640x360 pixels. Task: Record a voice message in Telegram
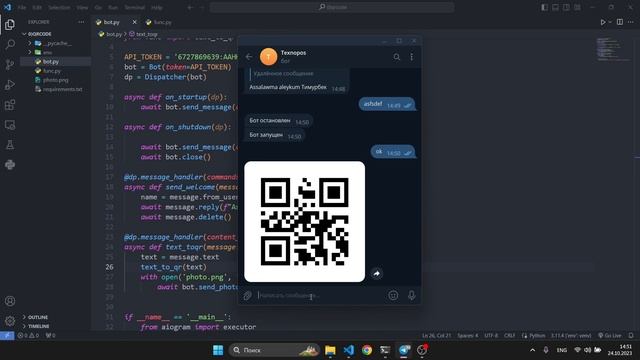[411, 296]
